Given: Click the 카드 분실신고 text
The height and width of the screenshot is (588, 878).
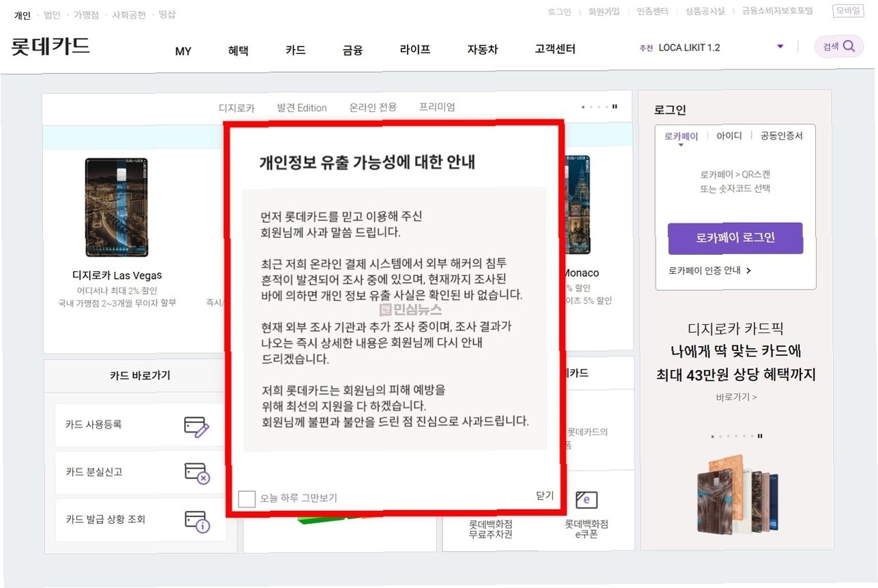Looking at the screenshot, I should [x=93, y=471].
